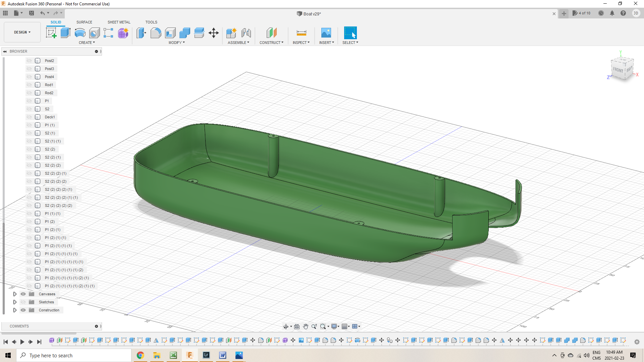Screen dimensions: 644x362
Task: Open the CONSTRUCT dropdown menu
Action: (272, 43)
